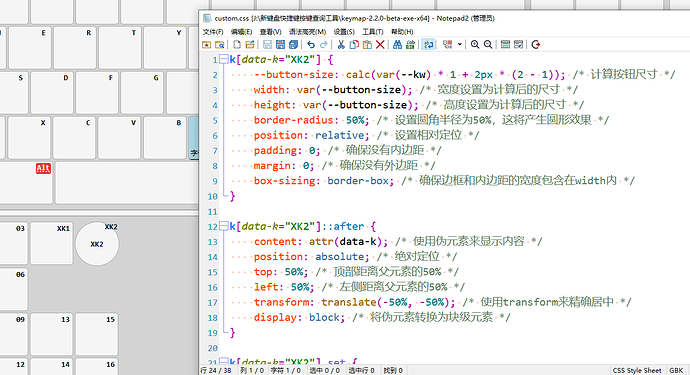Image resolution: width=690 pixels, height=375 pixels.
Task: Collapse the fold marker on line 21
Action: pyautogui.click(x=224, y=362)
